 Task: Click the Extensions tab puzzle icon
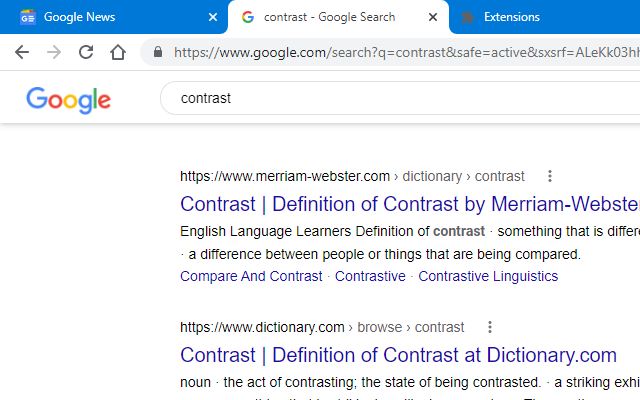click(467, 17)
